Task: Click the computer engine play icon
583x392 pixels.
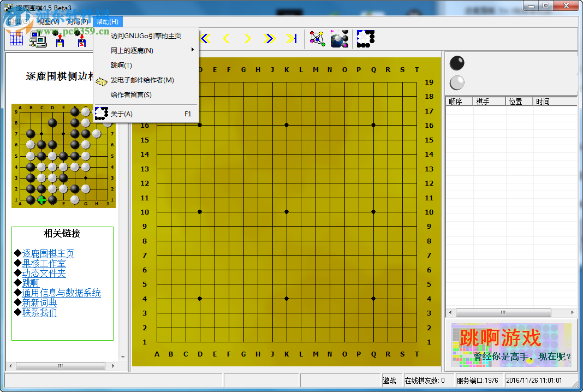Action: click(x=37, y=39)
